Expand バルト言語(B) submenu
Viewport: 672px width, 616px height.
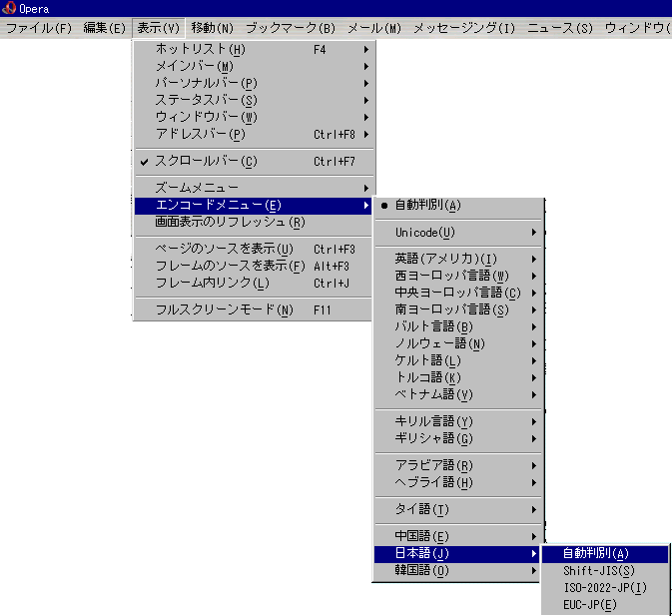point(457,326)
